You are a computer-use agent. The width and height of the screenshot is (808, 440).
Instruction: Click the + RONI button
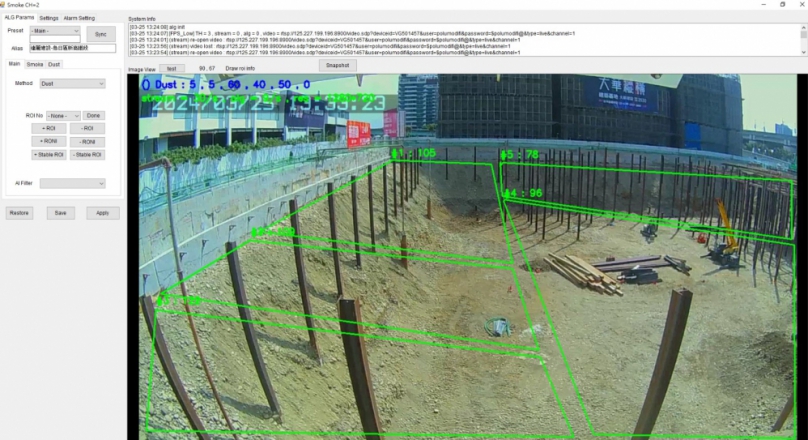pos(48,142)
